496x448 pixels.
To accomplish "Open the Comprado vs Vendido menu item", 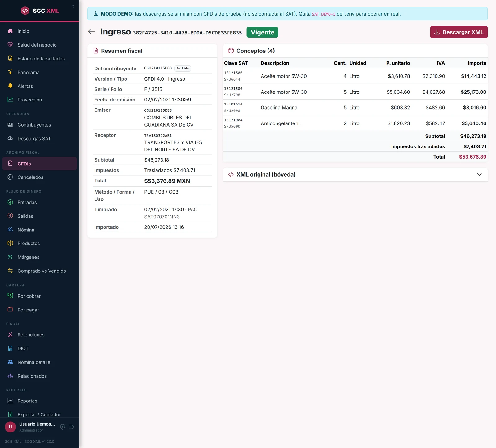I will (x=40, y=271).
